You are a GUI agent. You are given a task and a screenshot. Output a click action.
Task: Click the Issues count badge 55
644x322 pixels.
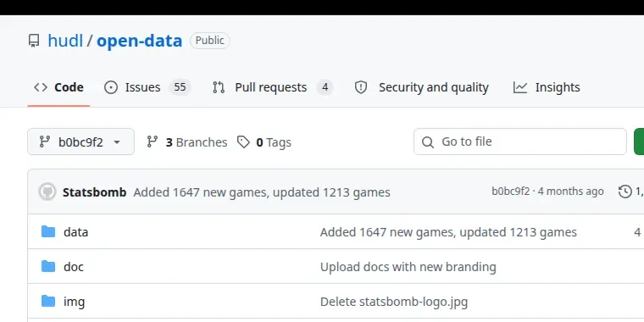tap(180, 87)
